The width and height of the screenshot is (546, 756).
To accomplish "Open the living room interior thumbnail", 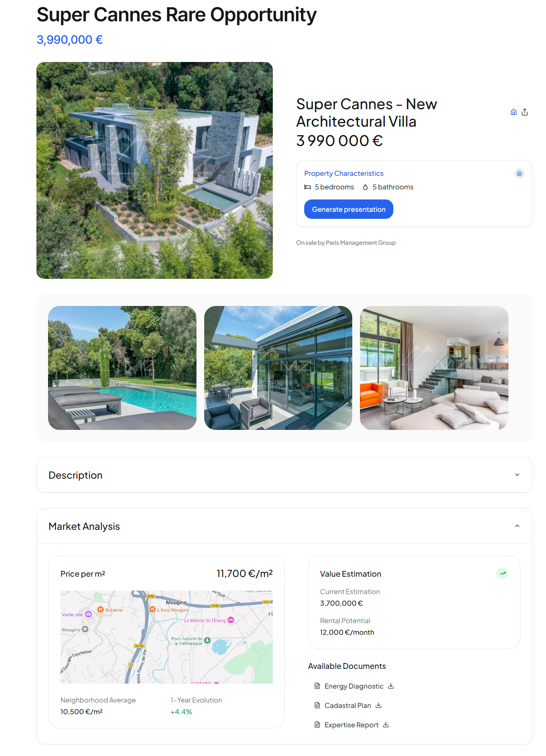I will coord(434,368).
